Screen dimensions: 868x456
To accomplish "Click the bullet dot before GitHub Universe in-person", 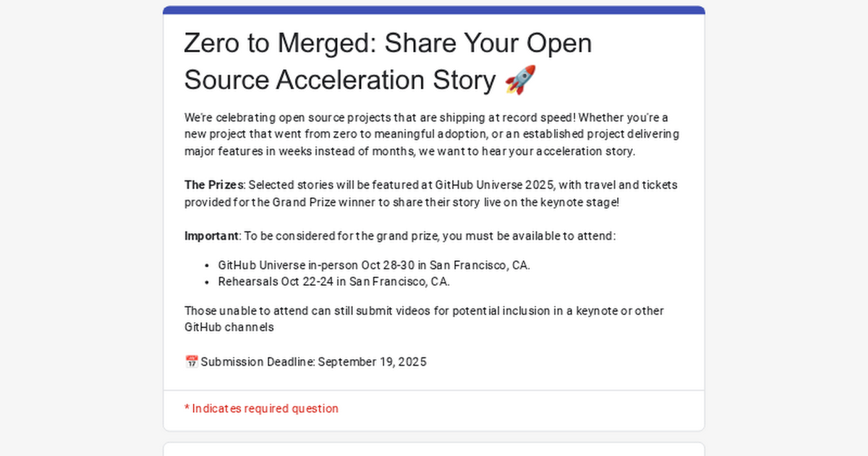I will click(x=208, y=266).
